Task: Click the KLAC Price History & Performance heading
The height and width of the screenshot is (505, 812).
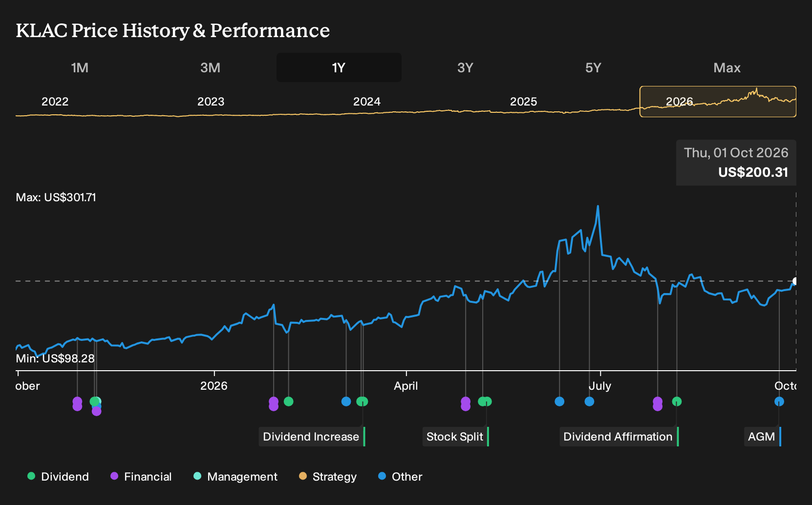Action: click(173, 30)
